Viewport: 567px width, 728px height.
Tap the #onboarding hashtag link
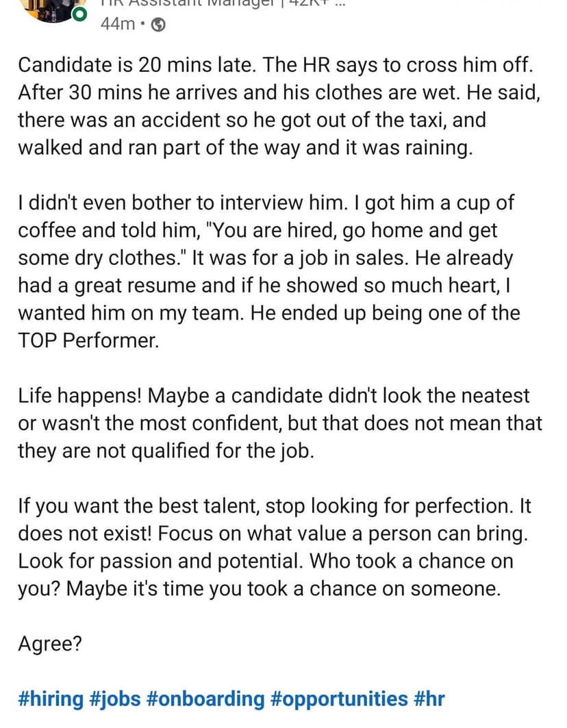click(205, 699)
